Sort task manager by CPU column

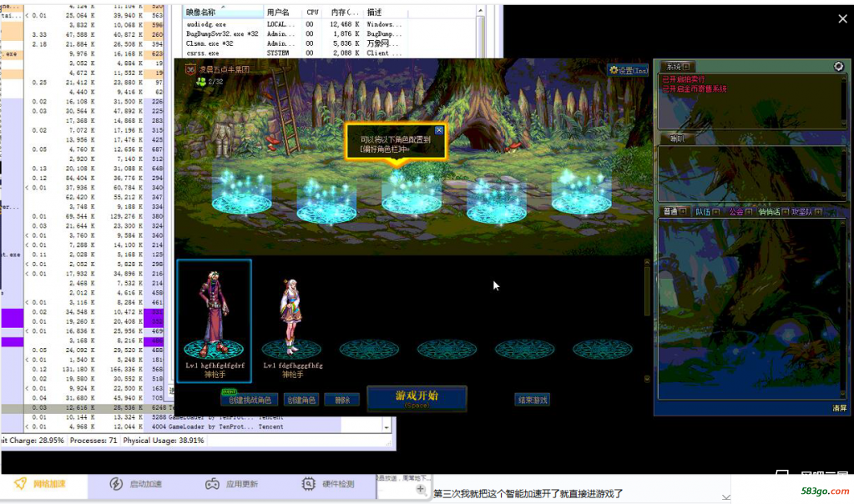tap(312, 12)
